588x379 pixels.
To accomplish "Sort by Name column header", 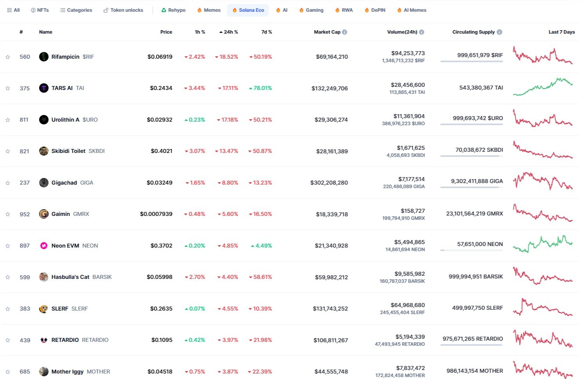I will (x=46, y=32).
